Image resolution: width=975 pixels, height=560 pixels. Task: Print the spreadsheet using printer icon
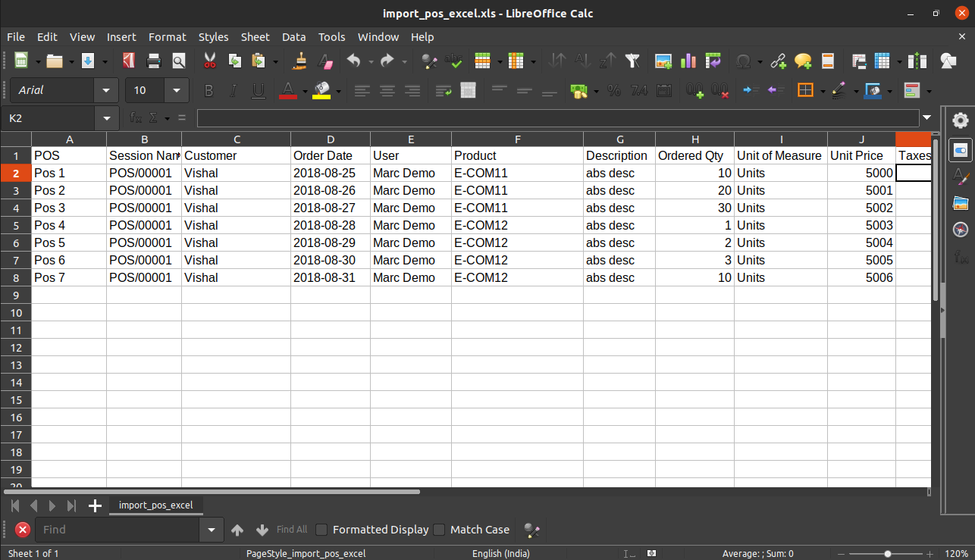pyautogui.click(x=154, y=61)
